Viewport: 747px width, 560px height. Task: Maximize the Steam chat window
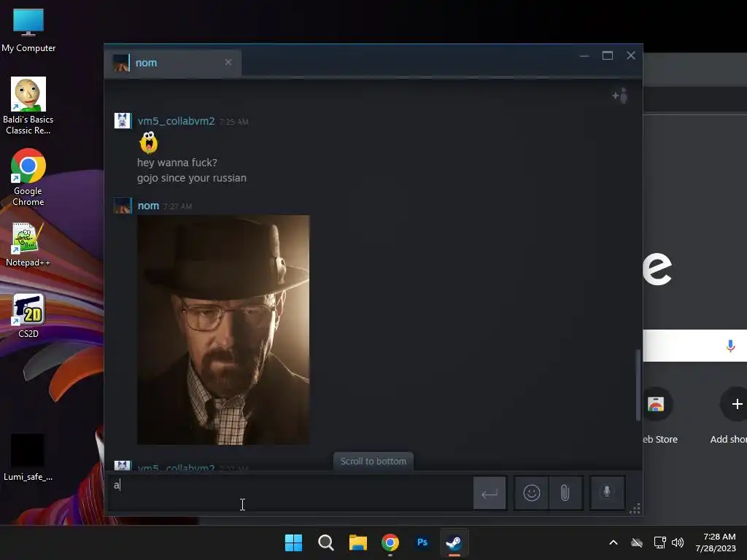tap(608, 55)
